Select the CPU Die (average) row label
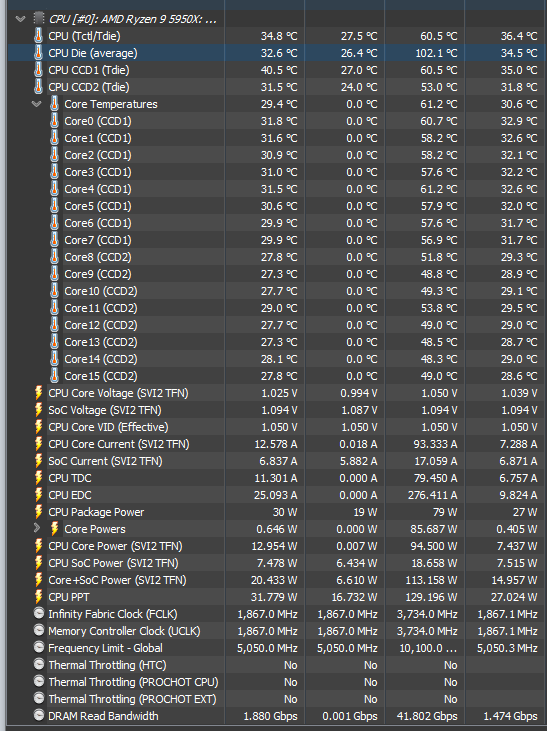Screen dimensions: 547x731 [x=93, y=53]
